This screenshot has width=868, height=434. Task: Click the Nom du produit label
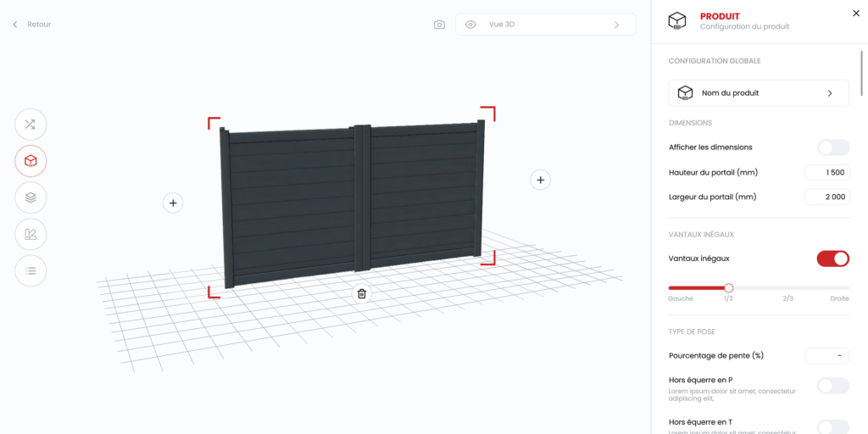click(x=730, y=93)
